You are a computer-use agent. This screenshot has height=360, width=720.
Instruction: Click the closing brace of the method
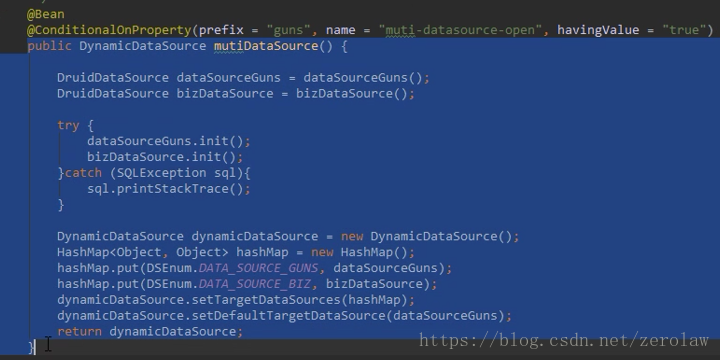31,348
